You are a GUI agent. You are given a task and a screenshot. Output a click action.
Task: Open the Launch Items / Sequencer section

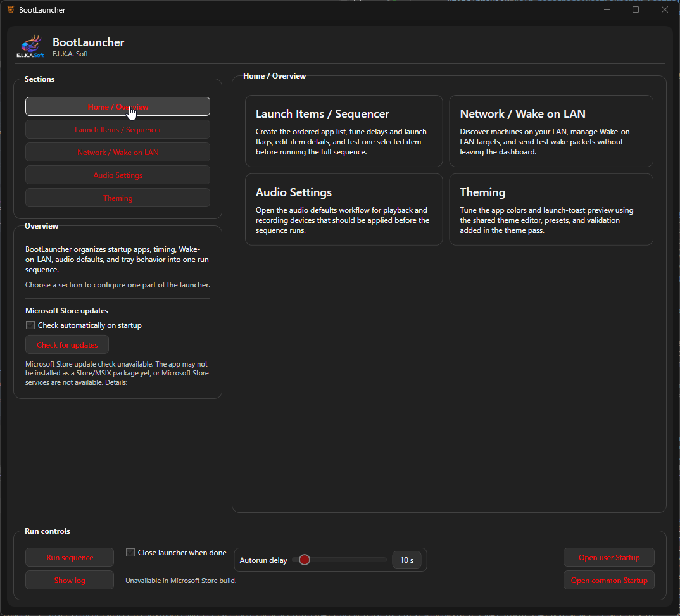pos(118,129)
